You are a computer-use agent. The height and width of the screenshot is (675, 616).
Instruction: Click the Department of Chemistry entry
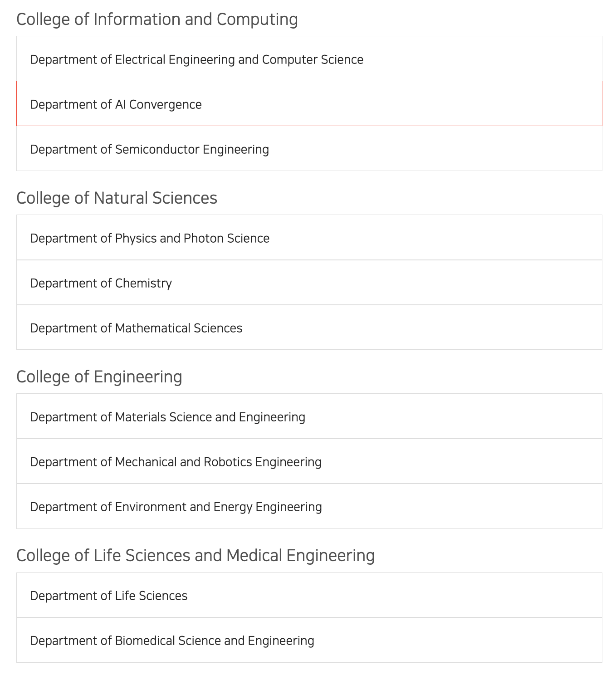coord(101,283)
